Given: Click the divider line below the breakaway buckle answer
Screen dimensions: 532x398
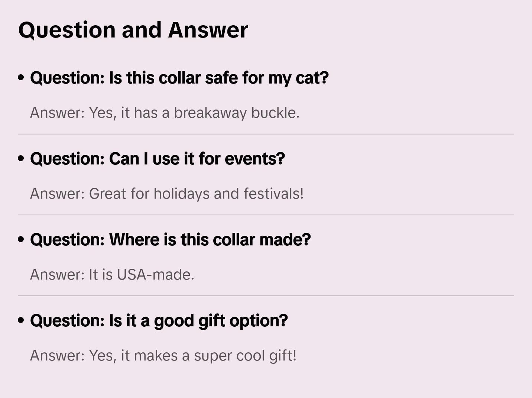Looking at the screenshot, I should [x=266, y=134].
